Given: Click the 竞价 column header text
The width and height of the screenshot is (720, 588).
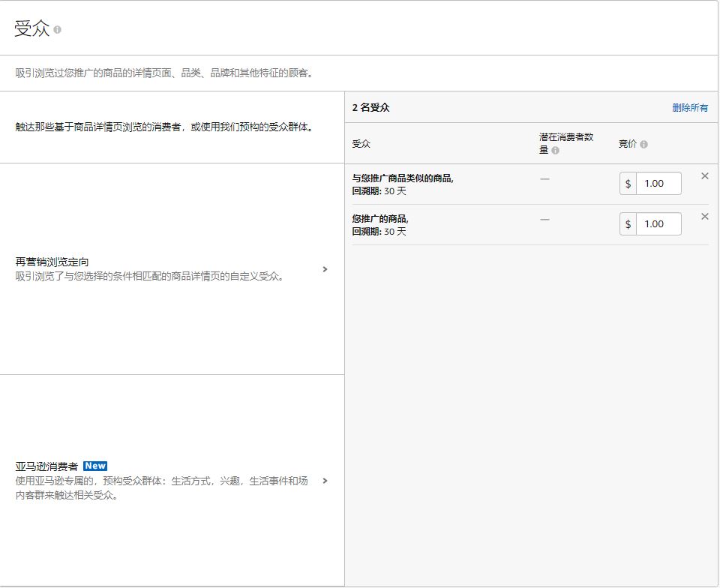Looking at the screenshot, I should (x=627, y=144).
